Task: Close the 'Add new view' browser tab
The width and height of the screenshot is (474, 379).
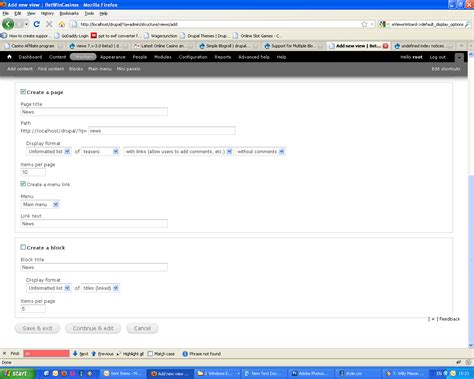Action: [x=385, y=46]
